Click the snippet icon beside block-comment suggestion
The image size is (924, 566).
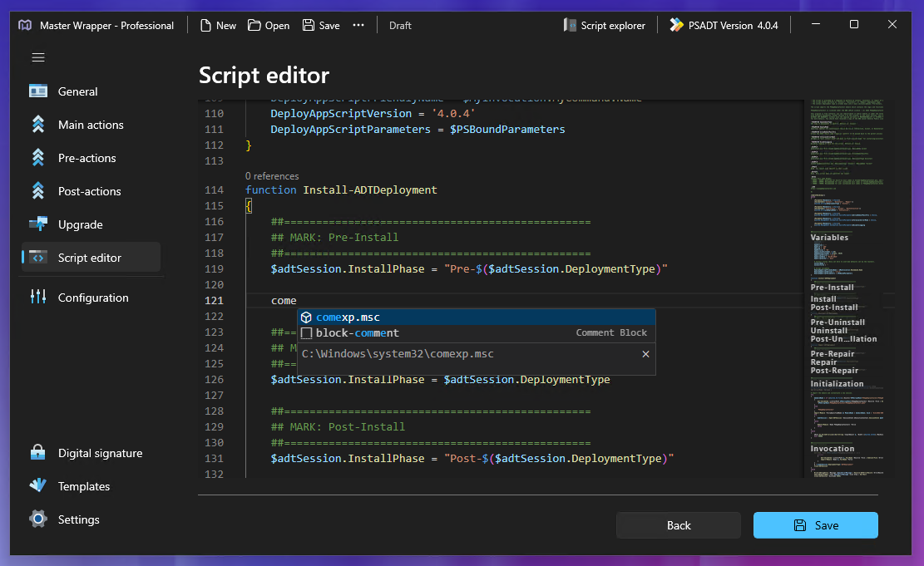306,332
